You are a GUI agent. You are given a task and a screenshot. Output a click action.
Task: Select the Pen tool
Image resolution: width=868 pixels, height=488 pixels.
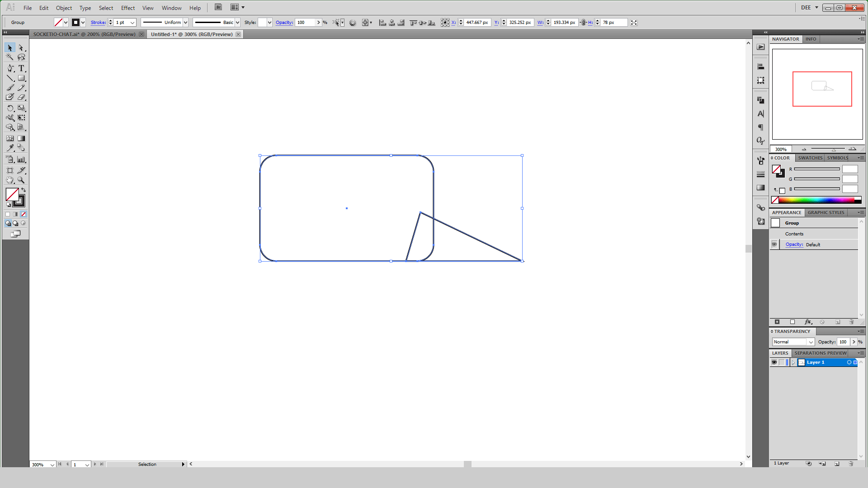(10, 68)
